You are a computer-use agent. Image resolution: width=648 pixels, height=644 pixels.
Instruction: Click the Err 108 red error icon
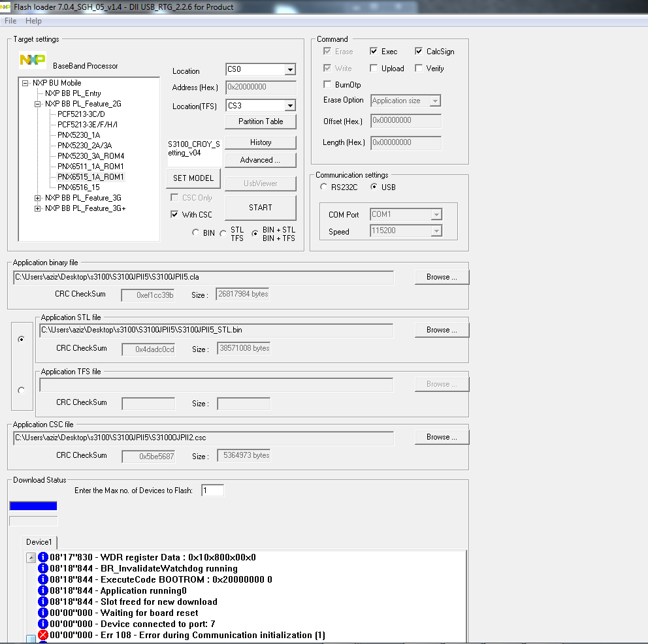pos(43,635)
